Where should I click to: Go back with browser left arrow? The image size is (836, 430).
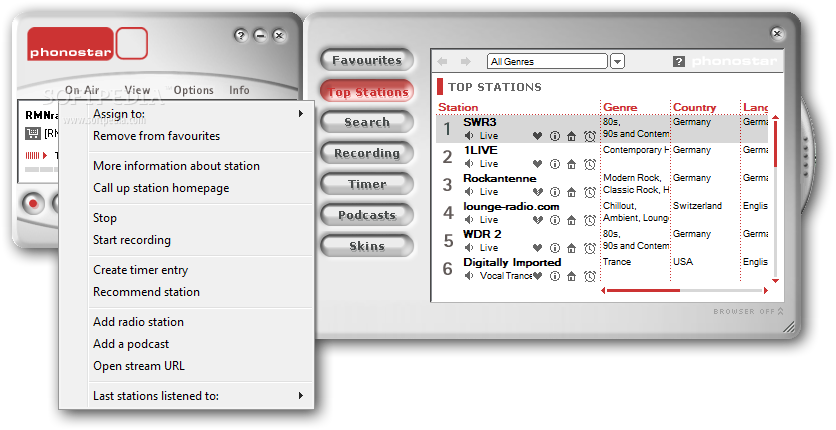click(x=442, y=62)
